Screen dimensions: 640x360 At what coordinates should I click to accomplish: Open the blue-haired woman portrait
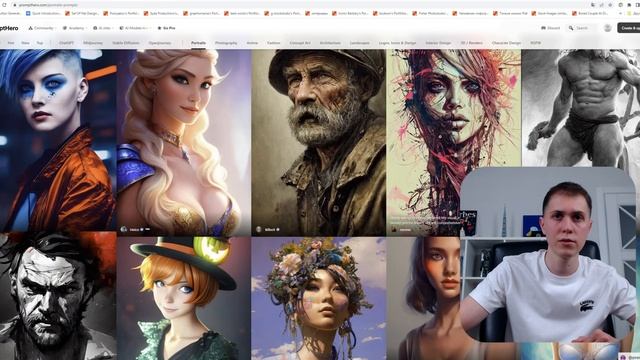58,140
